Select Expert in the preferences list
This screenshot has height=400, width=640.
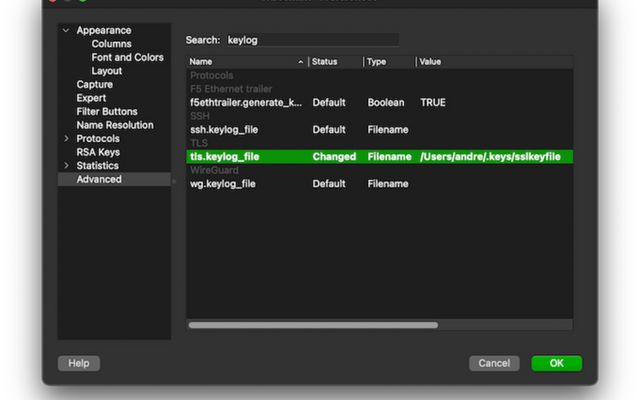click(x=92, y=98)
